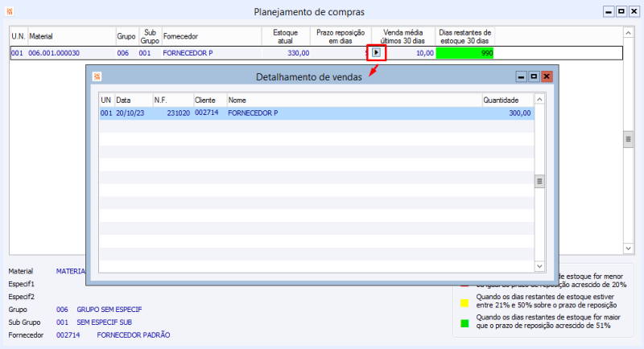
Task: Click Fornecedor column header in planning grid
Action: click(x=212, y=36)
